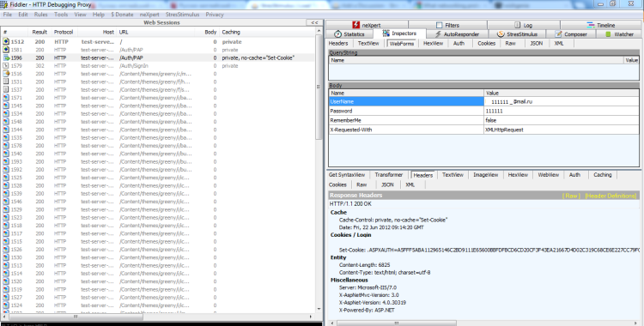Click the image icon of session 1571

(x=6, y=98)
